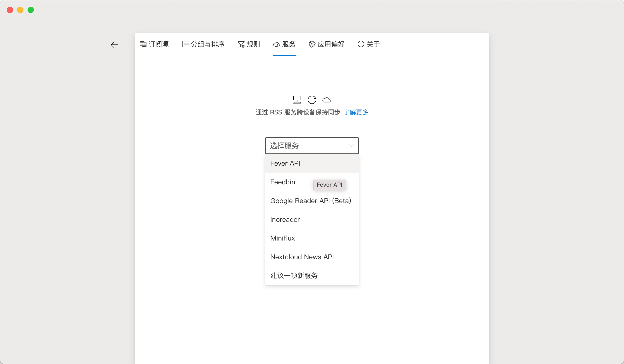This screenshot has width=624, height=364.
Task: Choose Fever API from list
Action: tap(285, 163)
